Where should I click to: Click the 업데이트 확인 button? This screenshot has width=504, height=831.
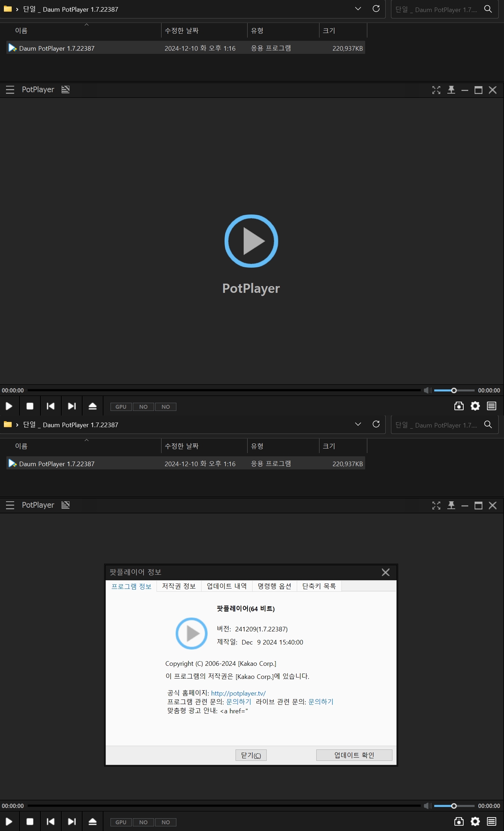point(354,755)
